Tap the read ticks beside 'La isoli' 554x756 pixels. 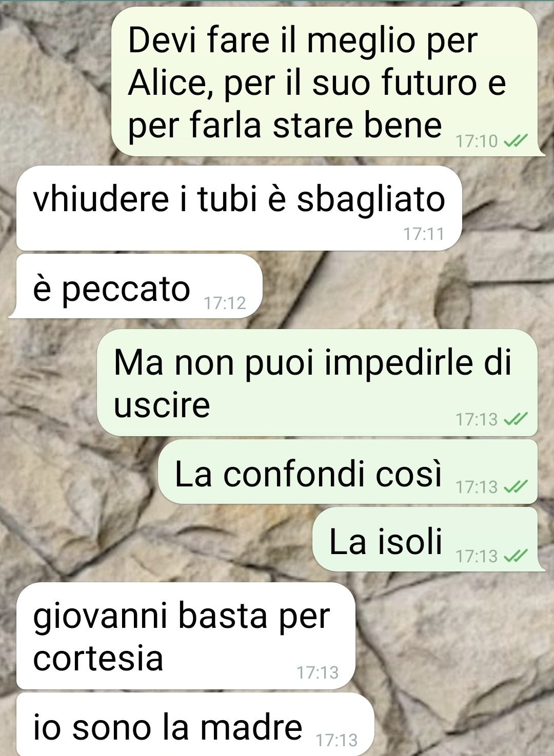(515, 556)
